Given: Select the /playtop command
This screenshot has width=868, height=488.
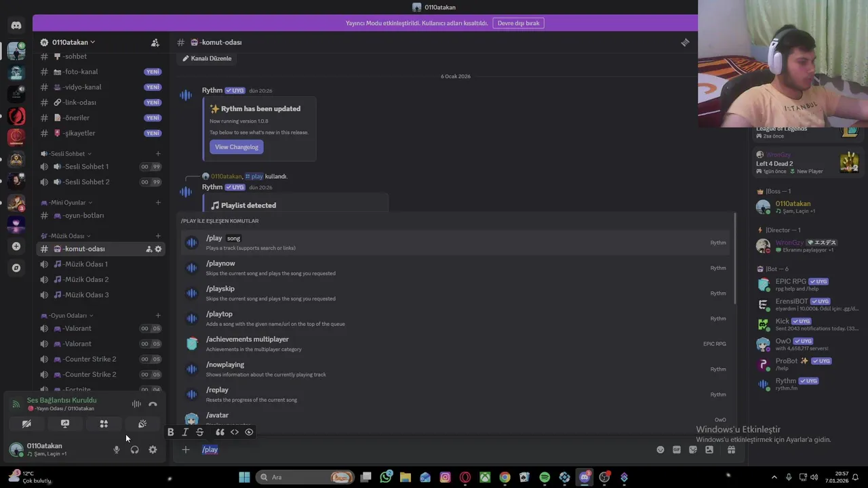Looking at the screenshot, I should point(455,319).
